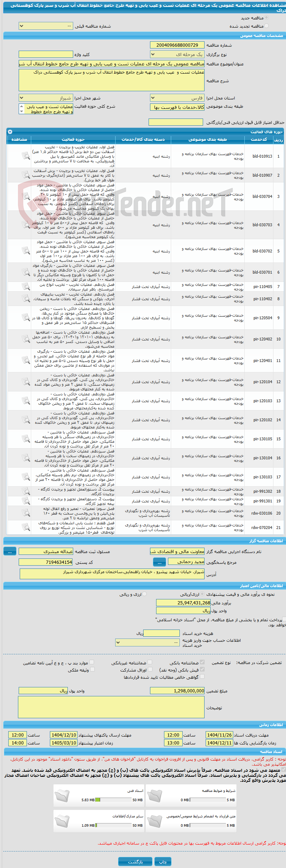
Task: Sort table by طبقه بندی موضوعی column header
Action: [208, 139]
